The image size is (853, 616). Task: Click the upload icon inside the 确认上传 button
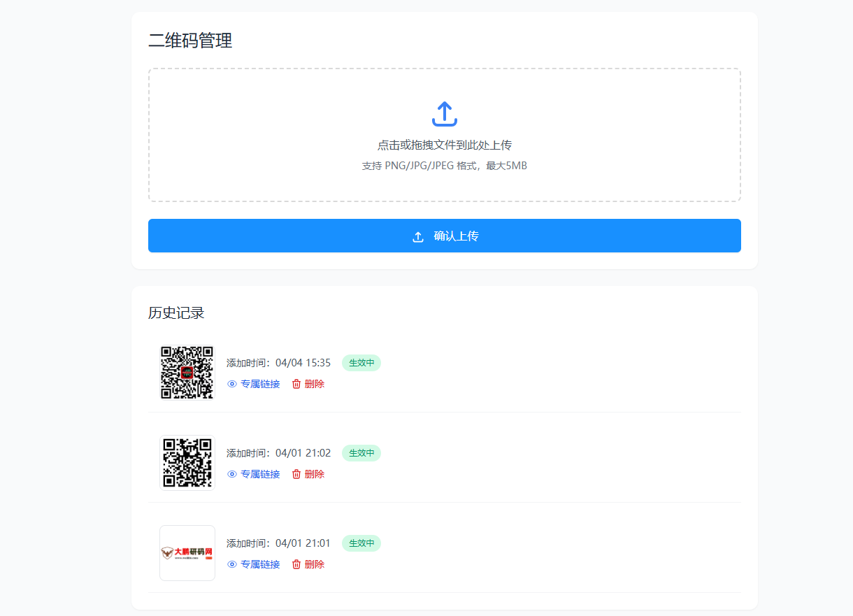(418, 236)
